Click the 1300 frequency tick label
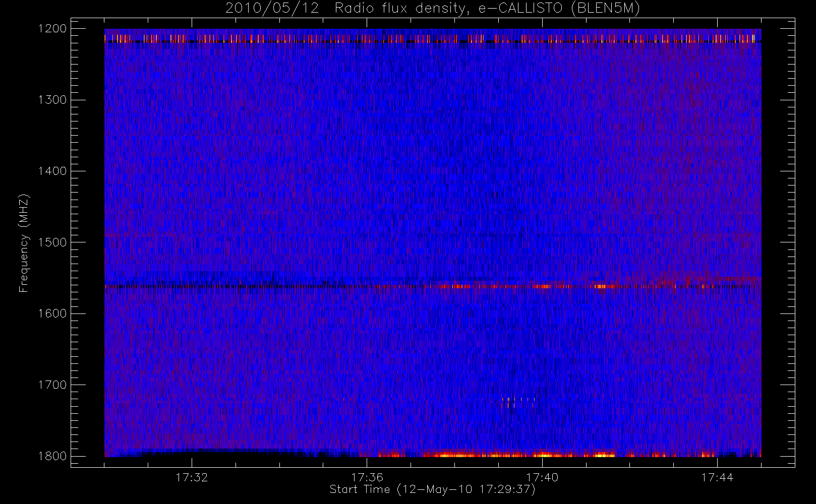Screen dimensions: 816x504 (52, 100)
